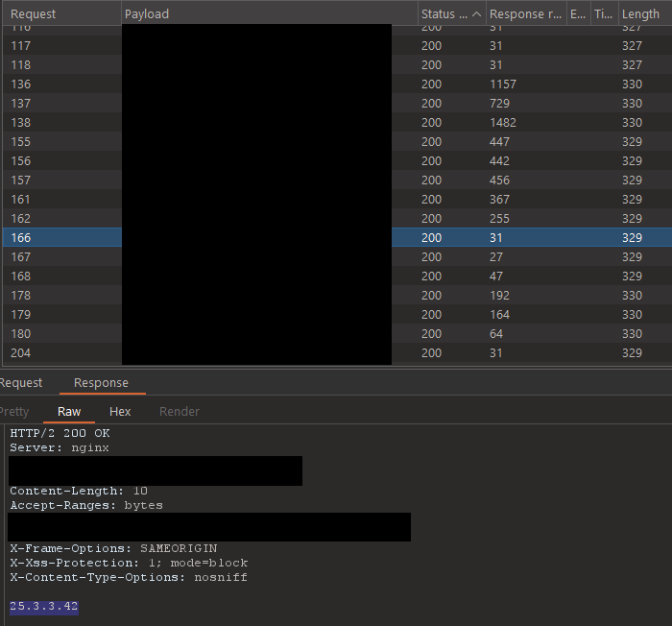Click the Accept-Ranges: bytes header
The image size is (672, 626).
(86, 505)
